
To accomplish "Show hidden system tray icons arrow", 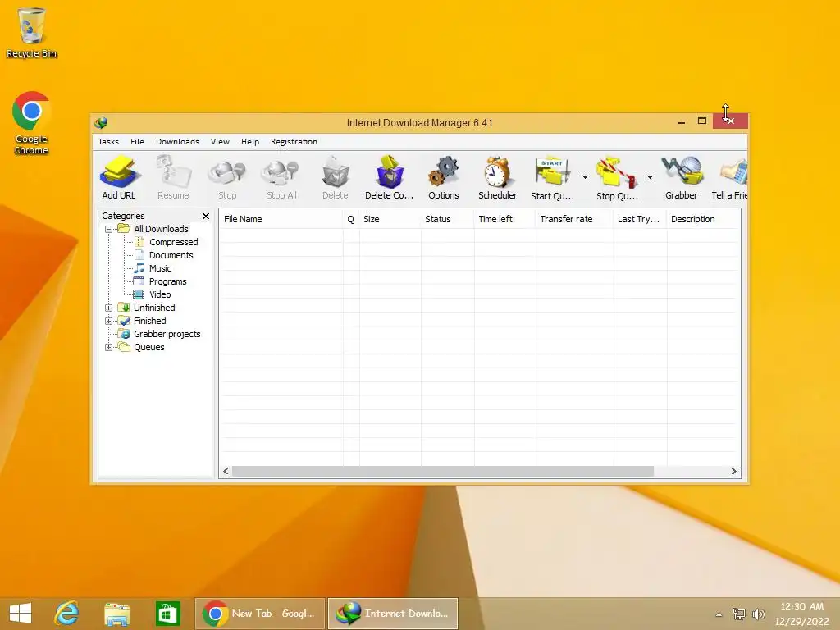I will [719, 614].
